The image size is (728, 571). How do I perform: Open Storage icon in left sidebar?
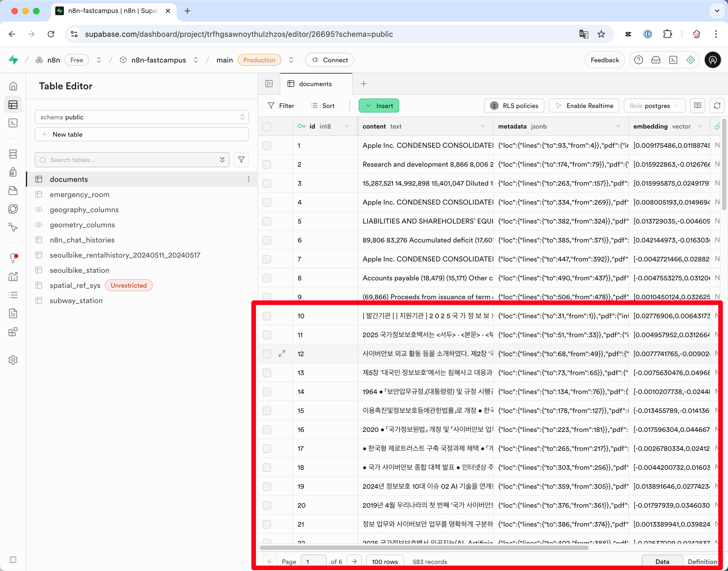tap(13, 191)
